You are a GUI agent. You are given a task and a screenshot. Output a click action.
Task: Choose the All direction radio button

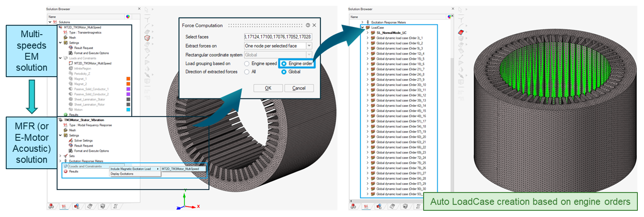coord(247,72)
